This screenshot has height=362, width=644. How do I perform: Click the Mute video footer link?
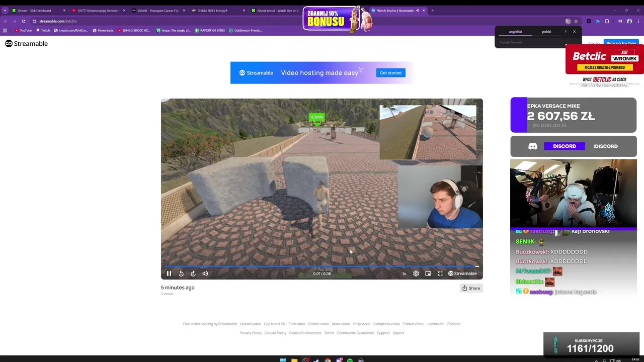[341, 324]
